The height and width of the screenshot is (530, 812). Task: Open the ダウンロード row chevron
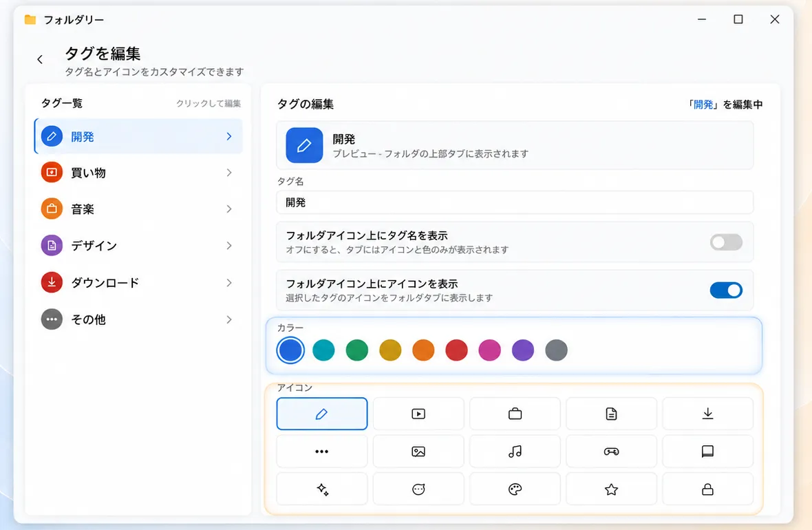(229, 283)
